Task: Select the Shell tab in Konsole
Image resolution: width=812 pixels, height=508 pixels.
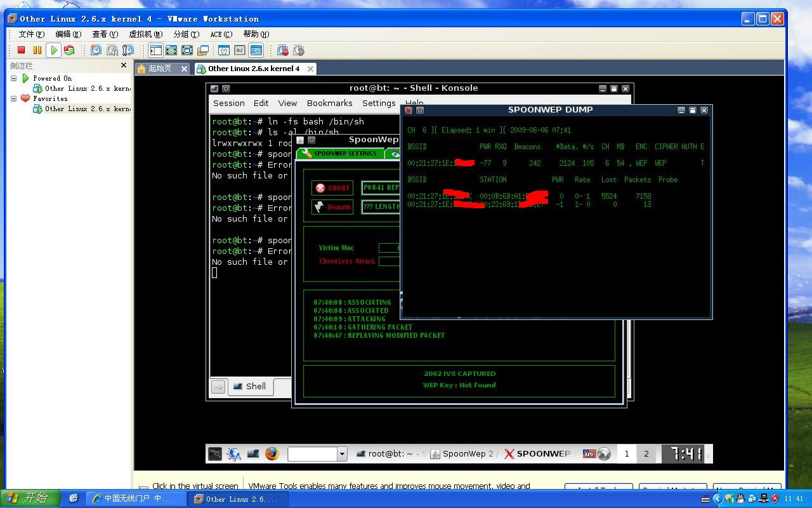Action: pos(251,386)
